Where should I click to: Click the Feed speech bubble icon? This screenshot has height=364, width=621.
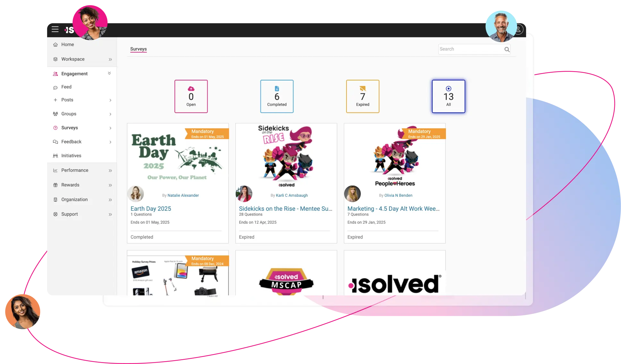[55, 87]
